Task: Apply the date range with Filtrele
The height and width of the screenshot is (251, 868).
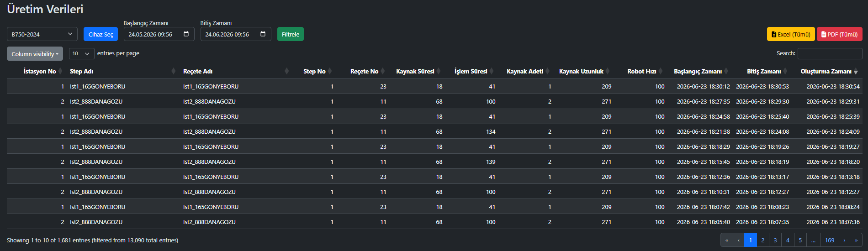Action: pyautogui.click(x=291, y=34)
